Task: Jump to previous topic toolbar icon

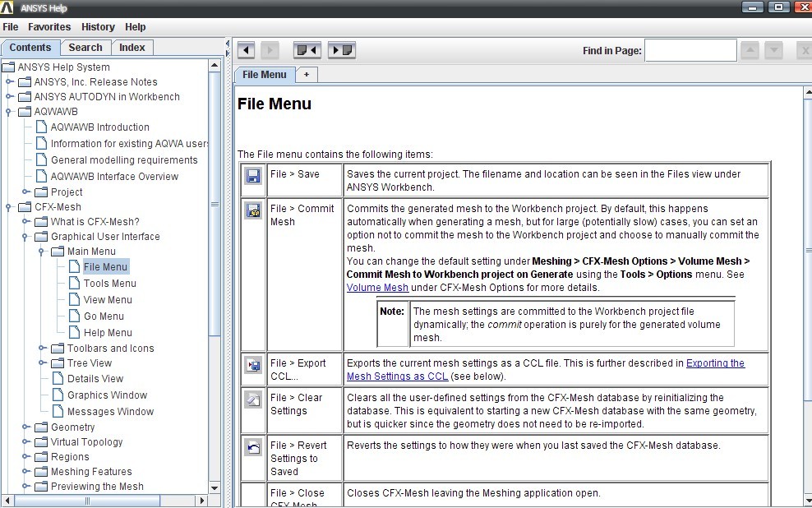Action: (x=307, y=50)
